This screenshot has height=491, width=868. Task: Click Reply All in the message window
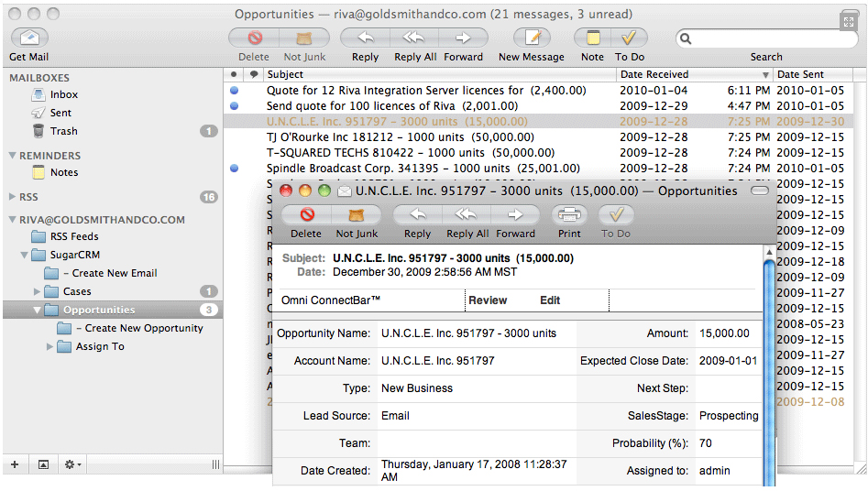(467, 214)
